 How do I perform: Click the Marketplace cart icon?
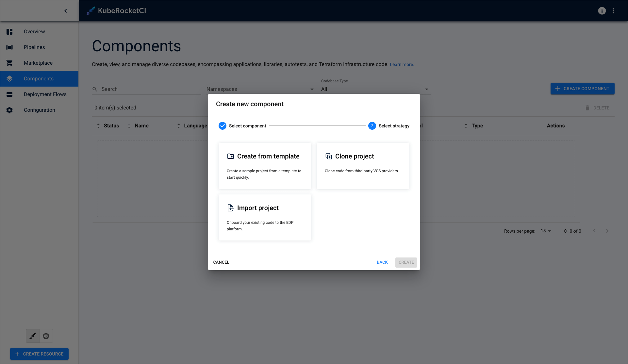(x=9, y=63)
